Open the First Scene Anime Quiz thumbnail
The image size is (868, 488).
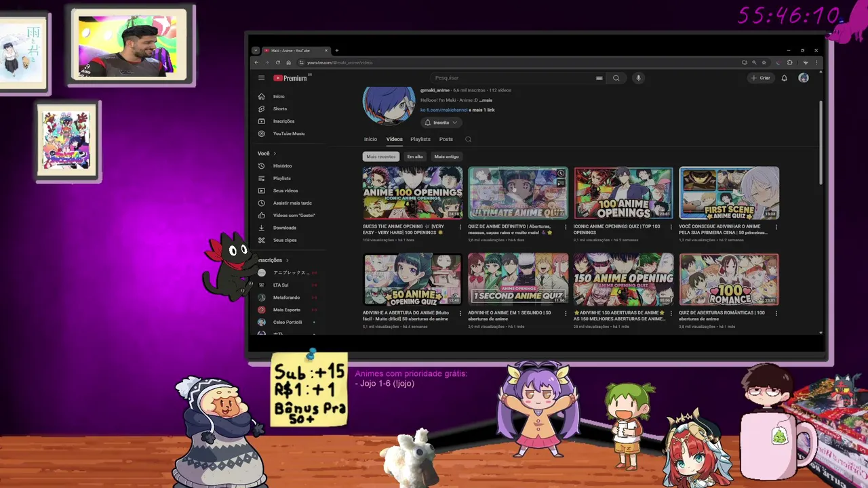(x=729, y=193)
